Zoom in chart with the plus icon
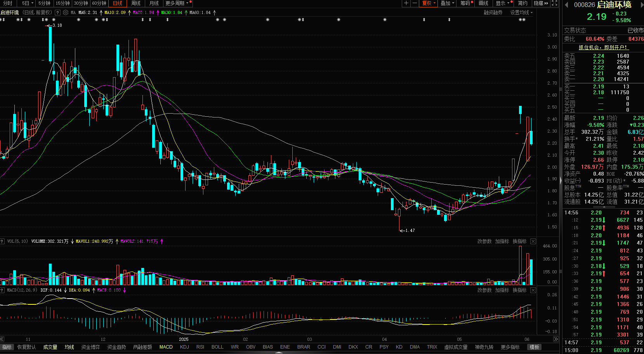 (x=406, y=3)
